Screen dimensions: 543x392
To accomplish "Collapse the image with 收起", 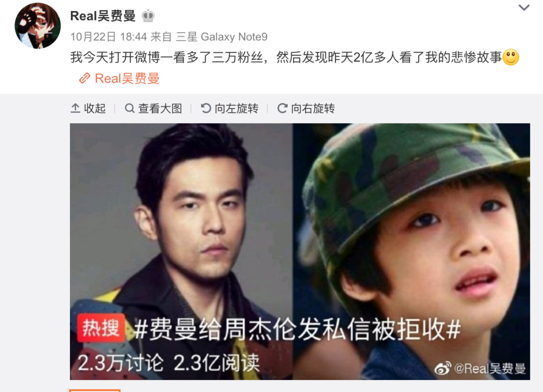I will pos(88,109).
